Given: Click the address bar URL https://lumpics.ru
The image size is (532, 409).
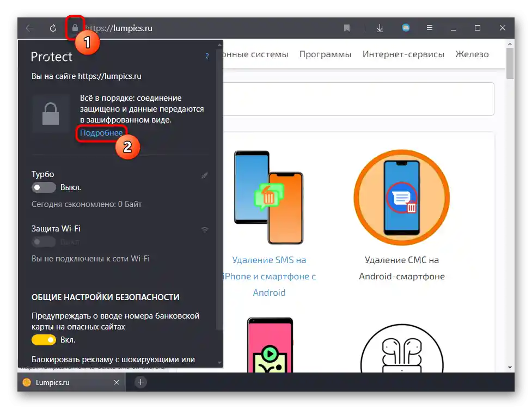Looking at the screenshot, I should tap(119, 28).
